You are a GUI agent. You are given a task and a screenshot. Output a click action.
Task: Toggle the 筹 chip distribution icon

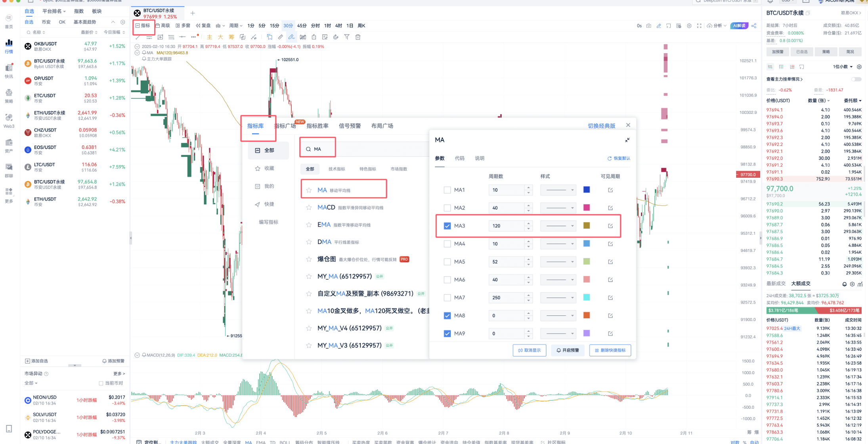(231, 37)
